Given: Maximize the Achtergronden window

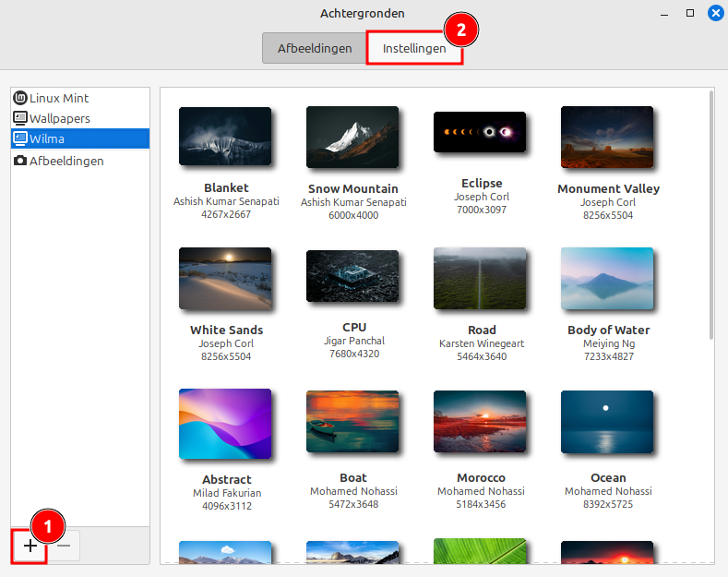Looking at the screenshot, I should pos(689,13).
